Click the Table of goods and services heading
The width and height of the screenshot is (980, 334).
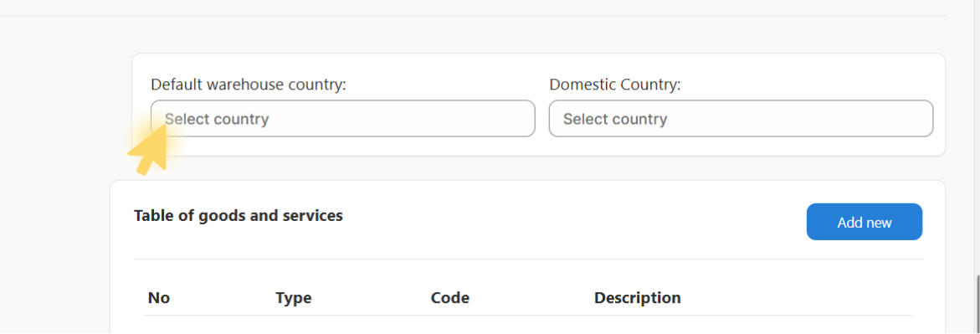(x=239, y=216)
